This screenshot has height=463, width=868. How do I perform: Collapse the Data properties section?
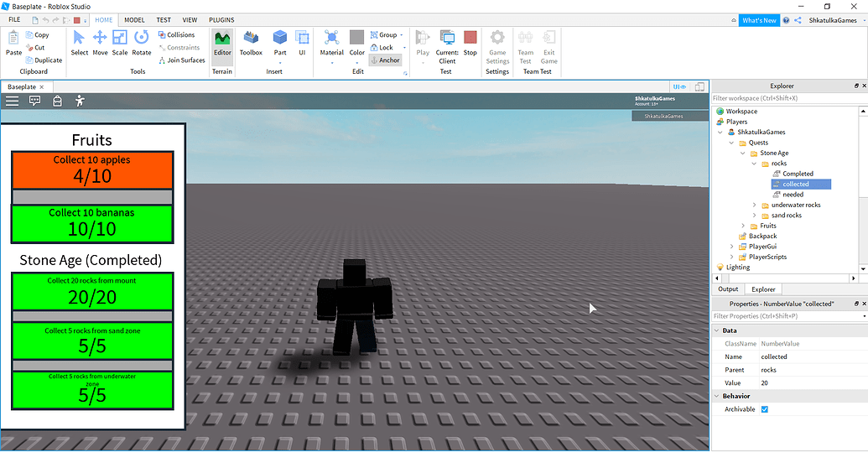[x=716, y=330]
